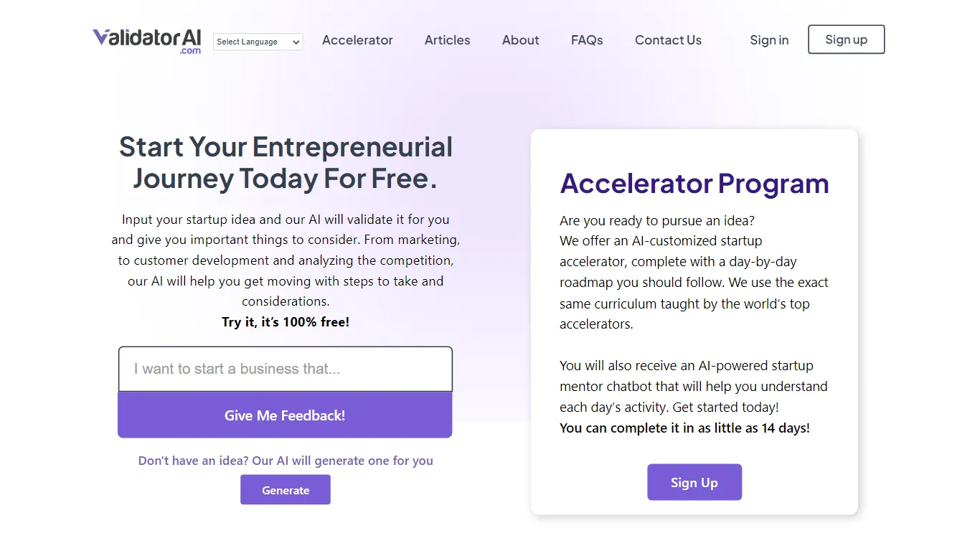This screenshot has width=980, height=551.
Task: Click "Don't have an idea?" link text
Action: point(286,461)
